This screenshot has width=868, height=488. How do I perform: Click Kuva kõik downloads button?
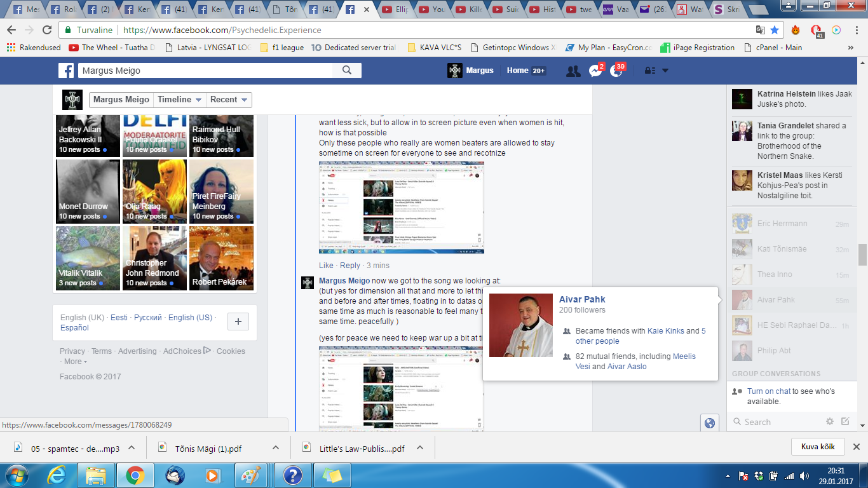coord(818,447)
